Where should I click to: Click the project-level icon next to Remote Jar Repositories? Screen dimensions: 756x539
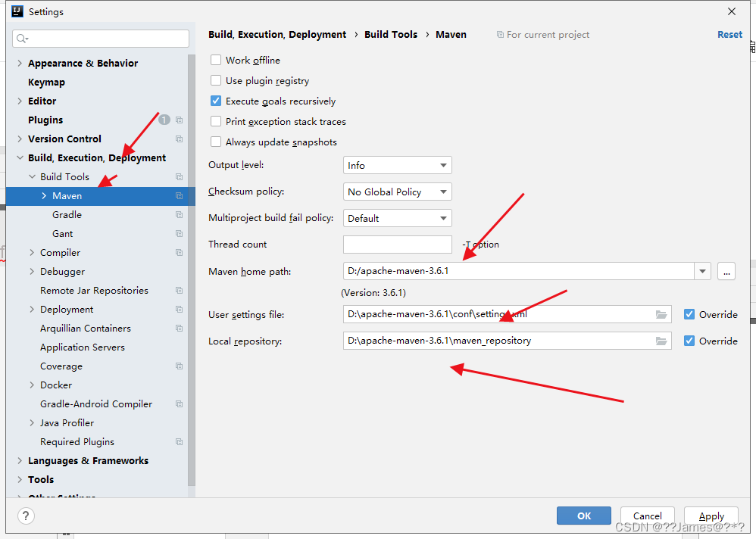coord(180,291)
